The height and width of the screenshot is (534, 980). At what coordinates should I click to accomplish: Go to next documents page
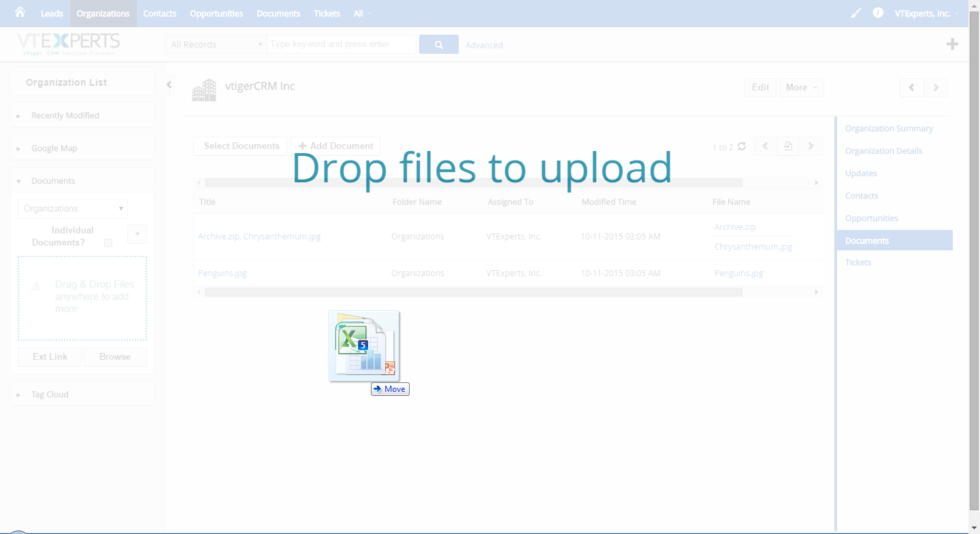[x=811, y=146]
